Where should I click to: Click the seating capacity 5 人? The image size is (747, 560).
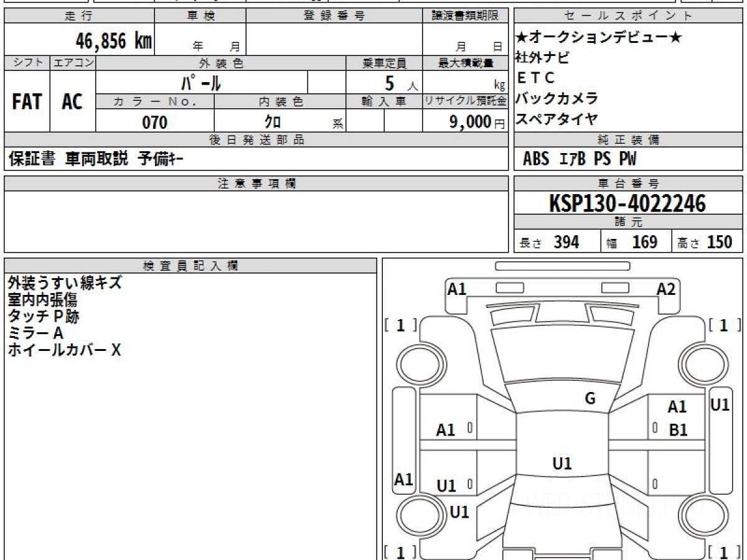(x=402, y=83)
